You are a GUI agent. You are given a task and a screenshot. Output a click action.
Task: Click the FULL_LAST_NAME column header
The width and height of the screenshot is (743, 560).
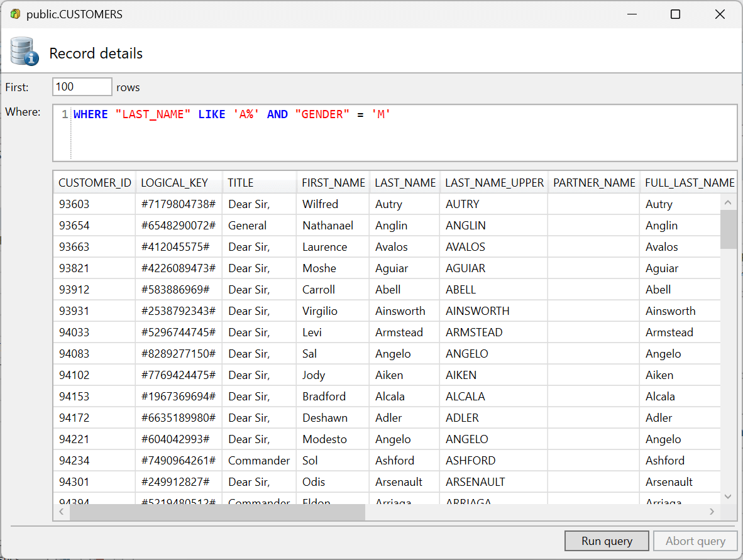690,182
